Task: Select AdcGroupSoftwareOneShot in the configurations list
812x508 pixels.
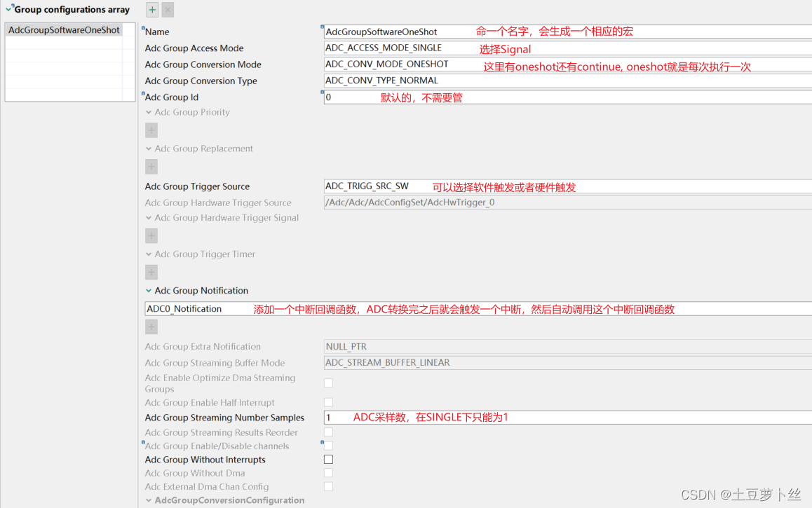Action: [63, 29]
